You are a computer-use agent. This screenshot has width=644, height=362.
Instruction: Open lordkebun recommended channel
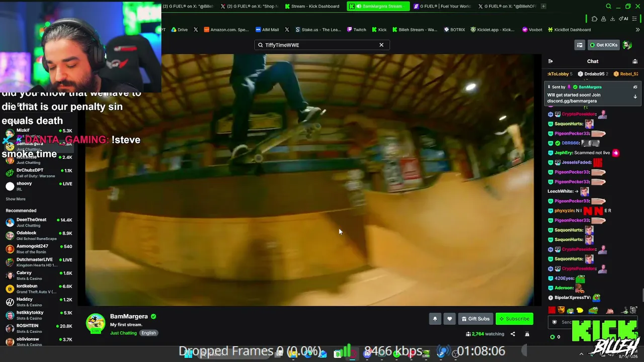[x=39, y=289]
